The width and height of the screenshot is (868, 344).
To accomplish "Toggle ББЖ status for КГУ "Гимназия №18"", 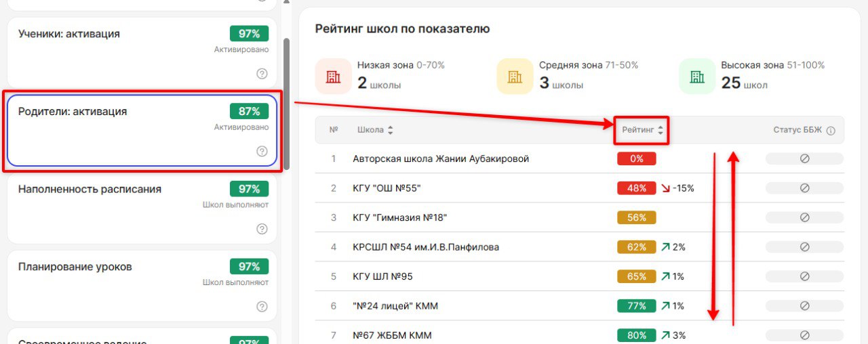I will pyautogui.click(x=804, y=218).
